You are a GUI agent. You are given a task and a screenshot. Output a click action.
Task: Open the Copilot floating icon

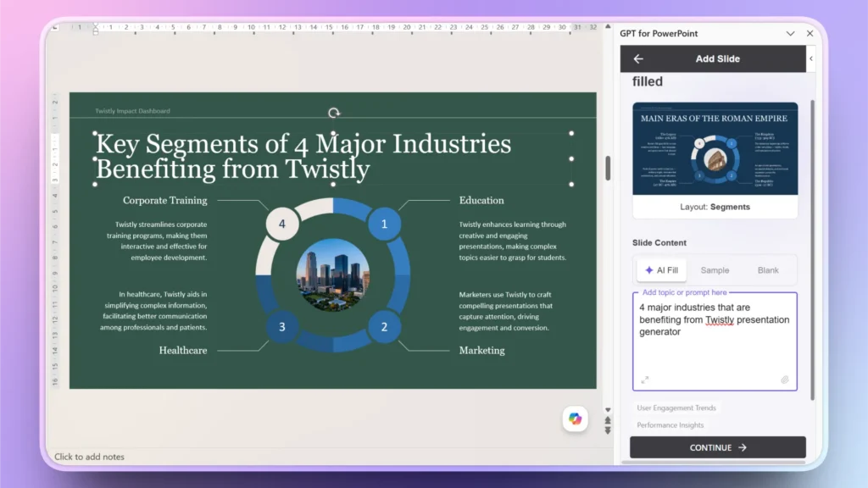coord(576,419)
